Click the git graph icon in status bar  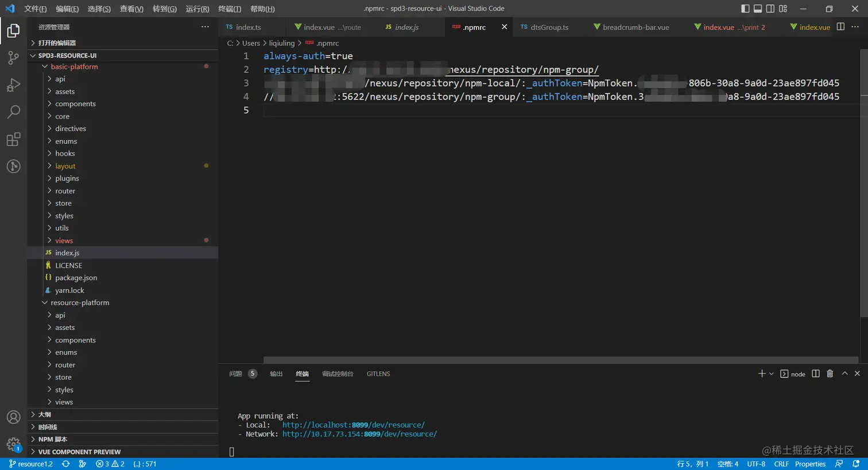coord(83,464)
